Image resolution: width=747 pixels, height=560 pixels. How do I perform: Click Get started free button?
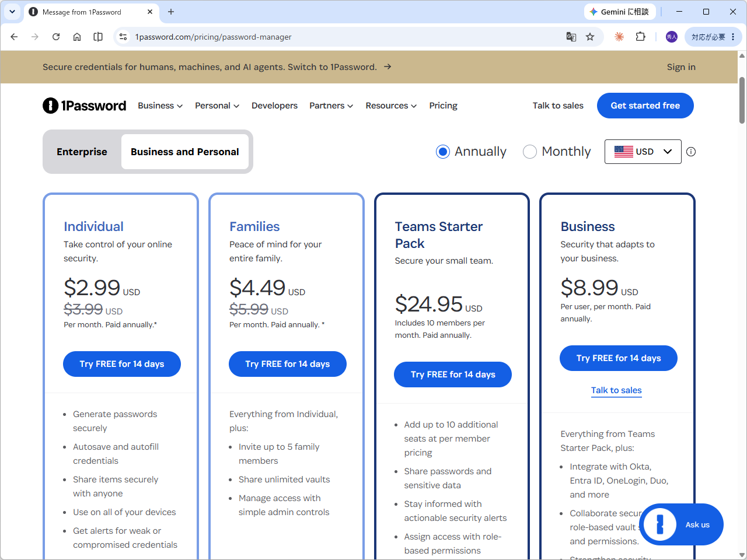coord(645,106)
